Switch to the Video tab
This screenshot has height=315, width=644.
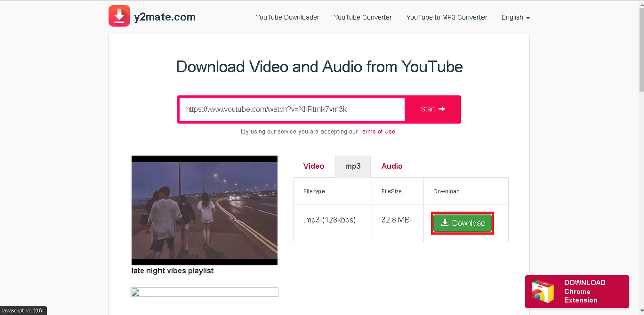coord(314,166)
